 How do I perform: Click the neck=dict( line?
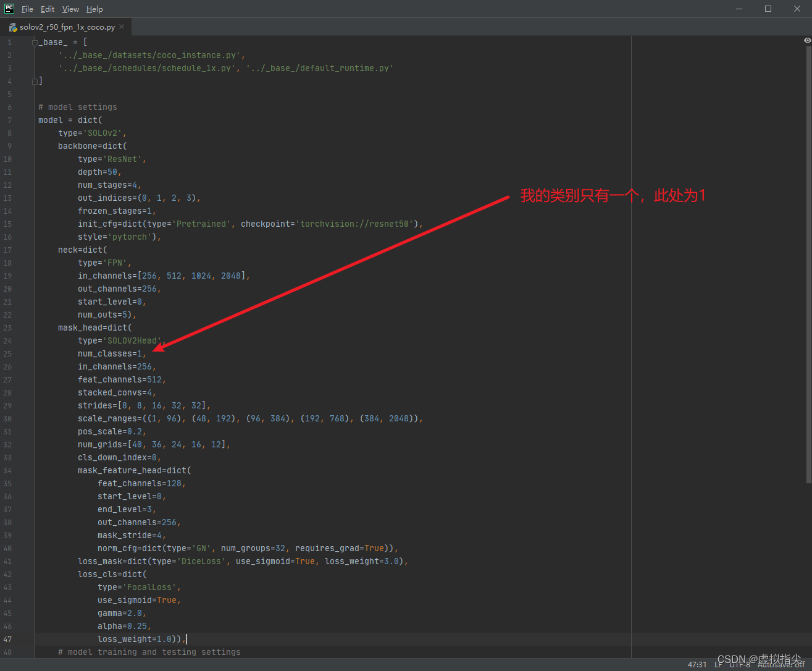coord(83,250)
